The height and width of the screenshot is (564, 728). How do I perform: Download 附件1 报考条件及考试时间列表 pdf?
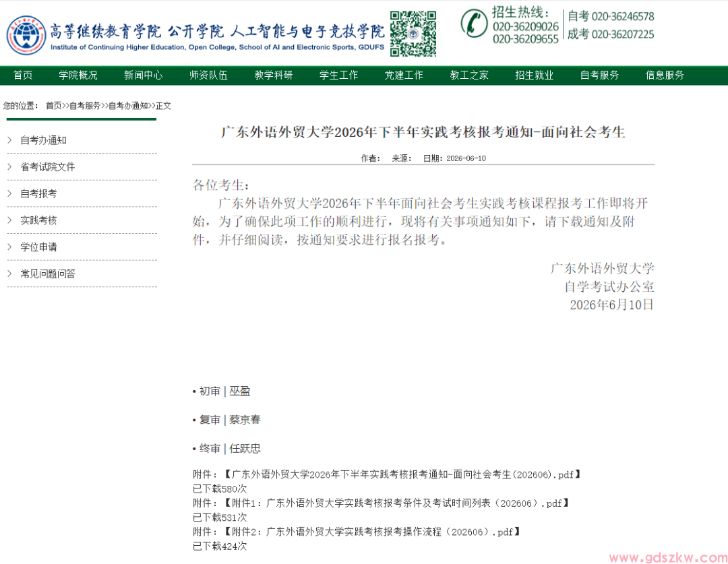(x=396, y=503)
